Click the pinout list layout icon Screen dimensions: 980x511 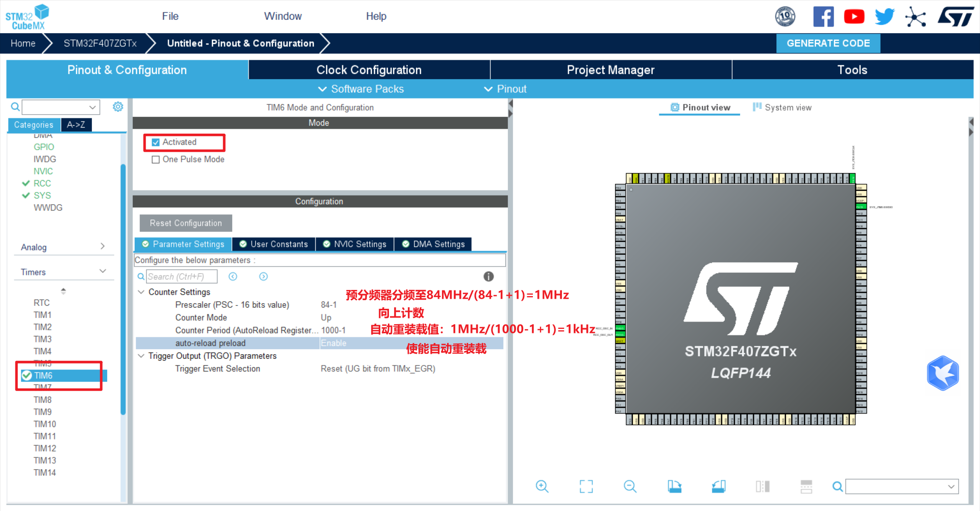pyautogui.click(x=806, y=486)
